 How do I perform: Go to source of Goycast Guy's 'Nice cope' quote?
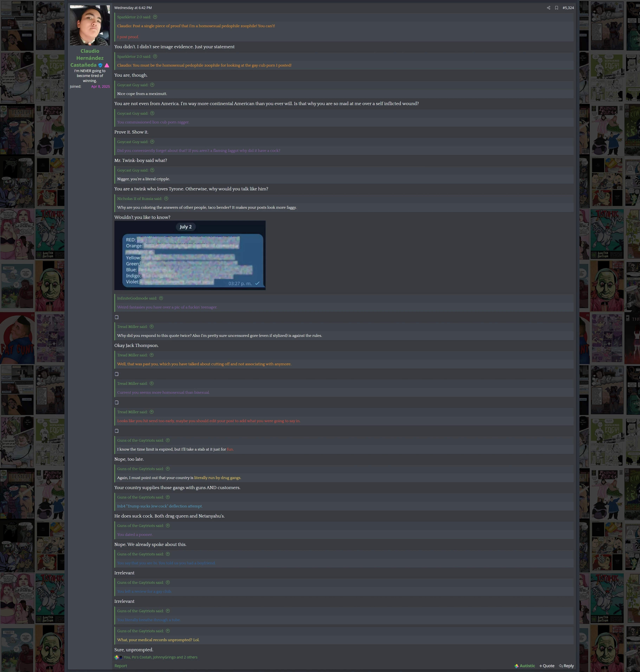[x=153, y=85]
